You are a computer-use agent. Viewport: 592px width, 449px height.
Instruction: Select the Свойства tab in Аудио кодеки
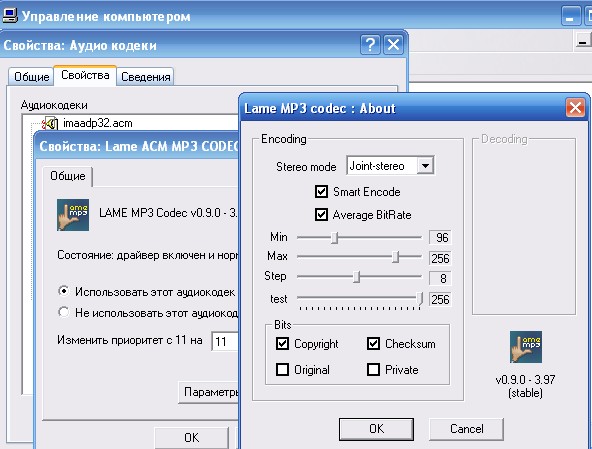pyautogui.click(x=85, y=75)
